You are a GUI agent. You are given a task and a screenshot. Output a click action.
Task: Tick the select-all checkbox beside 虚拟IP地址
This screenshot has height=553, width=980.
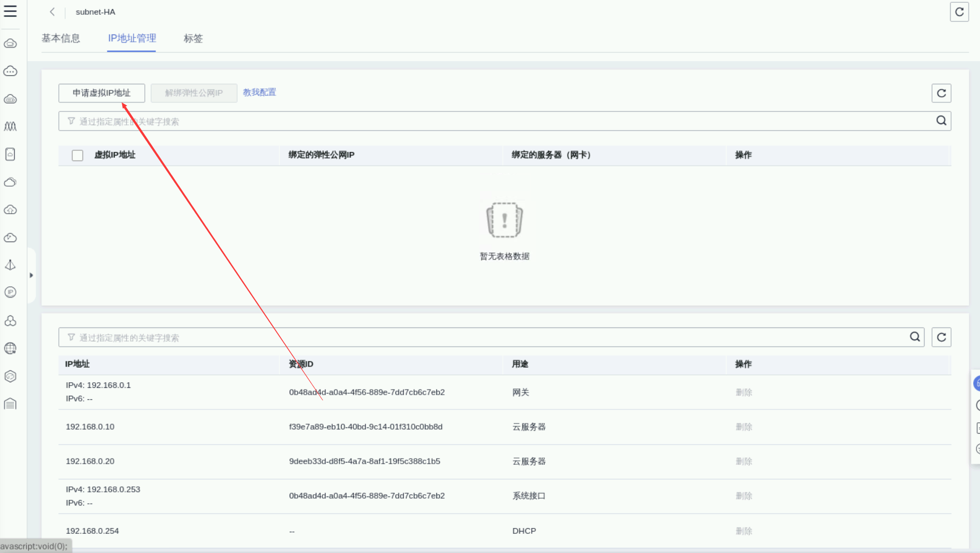[x=78, y=155]
